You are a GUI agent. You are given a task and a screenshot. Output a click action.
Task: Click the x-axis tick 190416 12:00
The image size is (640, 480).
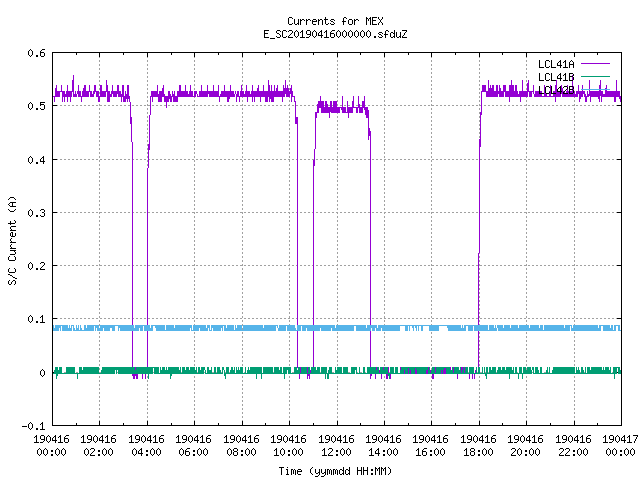pyautogui.click(x=336, y=446)
